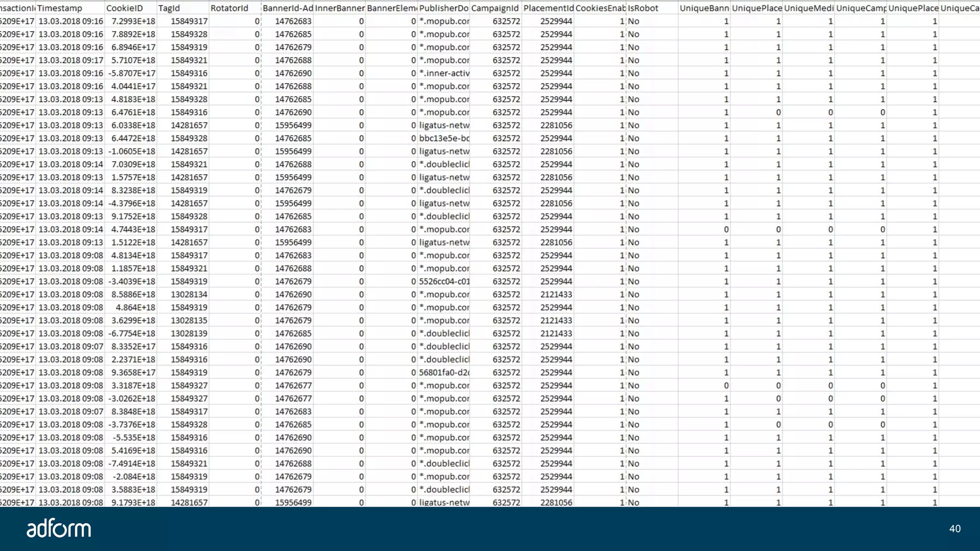Click the UniqueBanner column header
The width and height of the screenshot is (980, 551).
[704, 8]
